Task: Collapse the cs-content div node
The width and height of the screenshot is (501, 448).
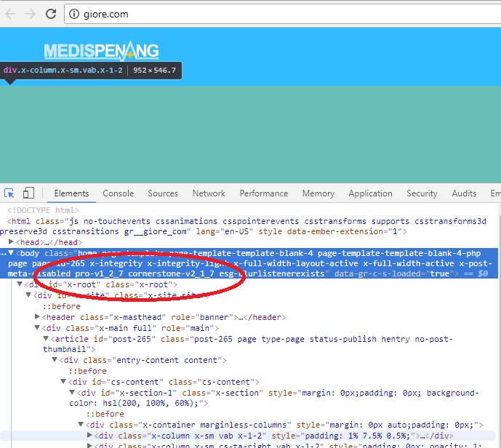Action: [63, 381]
